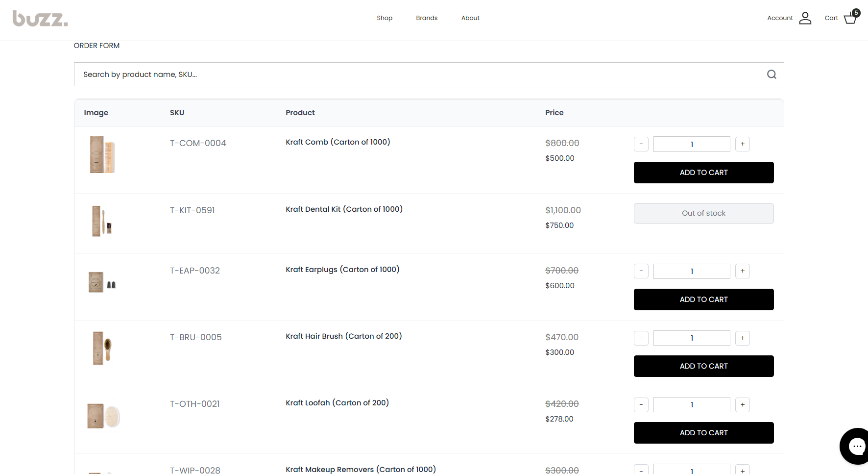Image resolution: width=868 pixels, height=474 pixels.
Task: Add Kraft Comb to cart
Action: click(703, 173)
